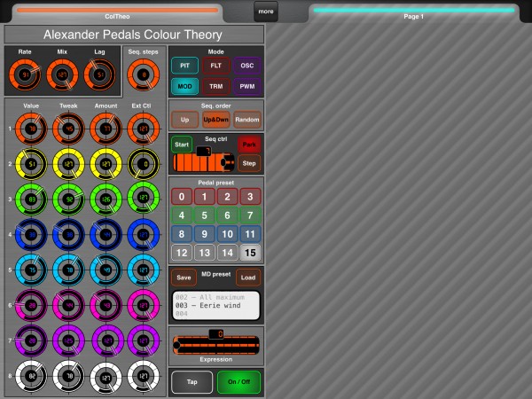The image size is (532, 399).
Task: Click the Mix knob
Action: (x=62, y=74)
